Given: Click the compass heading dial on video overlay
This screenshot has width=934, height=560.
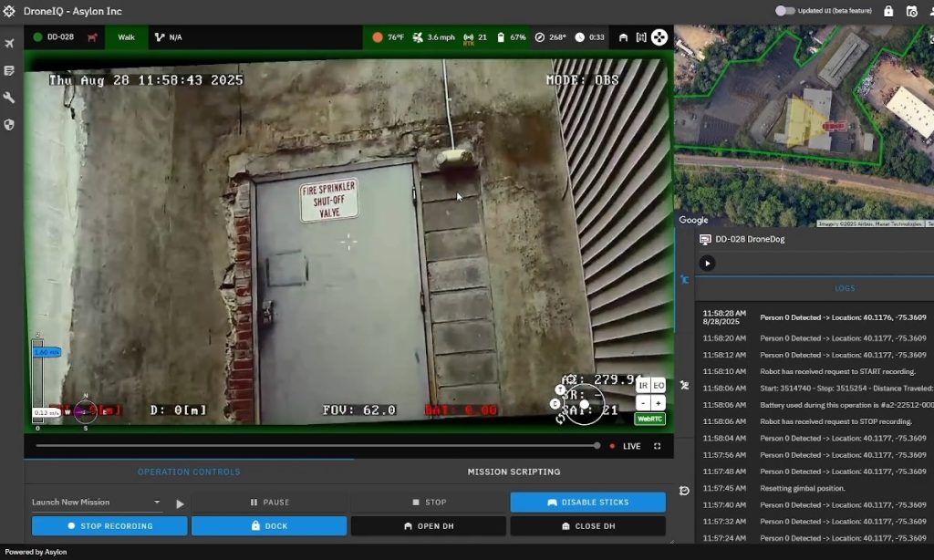Looking at the screenshot, I should pyautogui.click(x=86, y=411).
